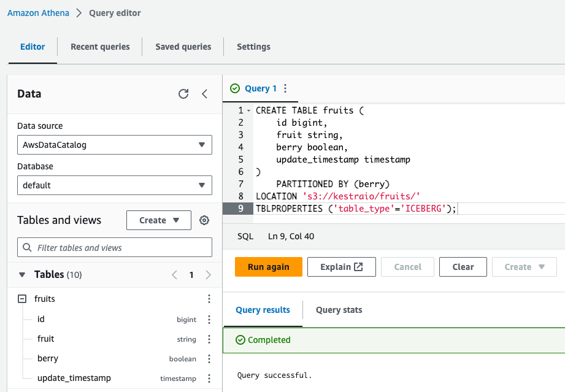Open actions menu for fruits table
The width and height of the screenshot is (565, 392).
pyautogui.click(x=209, y=299)
